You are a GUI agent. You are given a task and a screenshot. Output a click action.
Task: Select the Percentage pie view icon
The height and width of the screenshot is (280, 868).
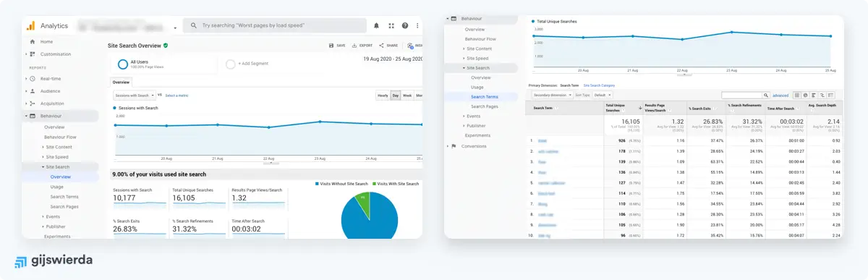click(805, 95)
